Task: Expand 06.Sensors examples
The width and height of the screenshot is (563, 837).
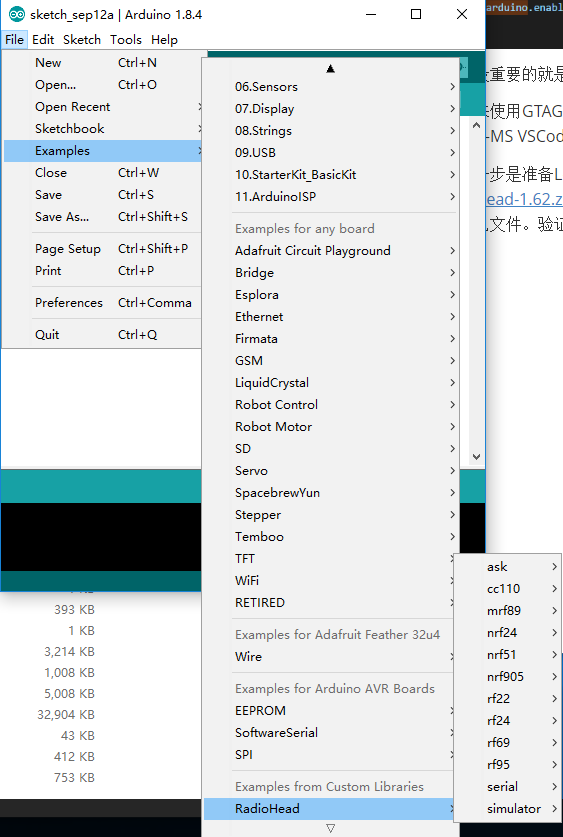Action: click(x=330, y=86)
